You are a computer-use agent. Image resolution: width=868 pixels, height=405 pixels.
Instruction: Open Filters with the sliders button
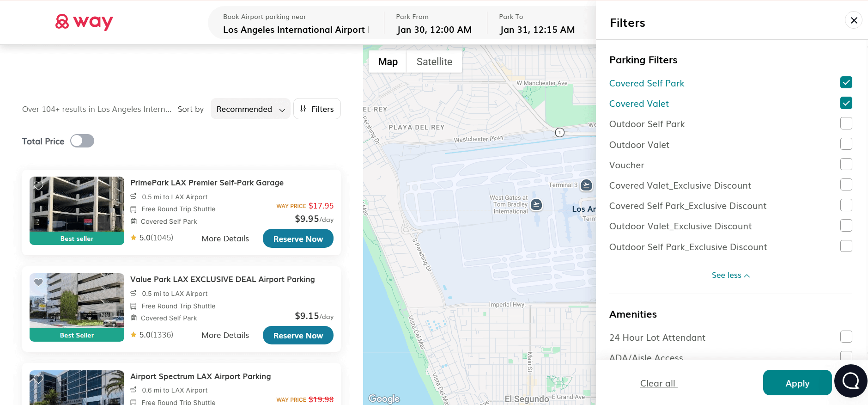point(317,109)
